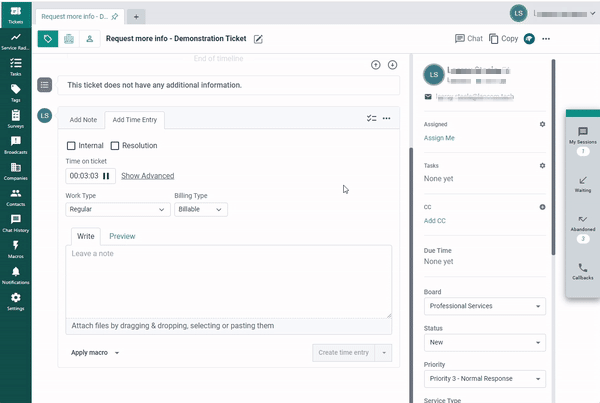This screenshot has width=600, height=403.
Task: Jump to bottom of timeline with the down arrow
Action: (392, 65)
